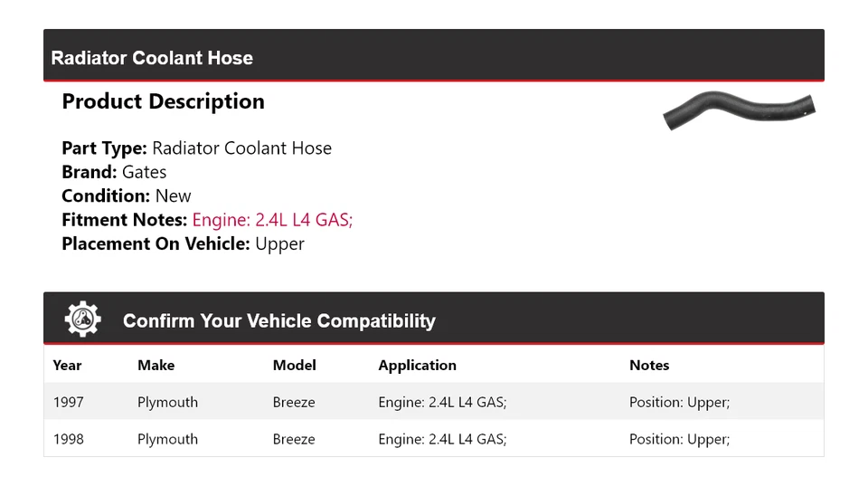868x486 pixels.
Task: Open the radiator hose product thumbnail
Action: [x=739, y=112]
